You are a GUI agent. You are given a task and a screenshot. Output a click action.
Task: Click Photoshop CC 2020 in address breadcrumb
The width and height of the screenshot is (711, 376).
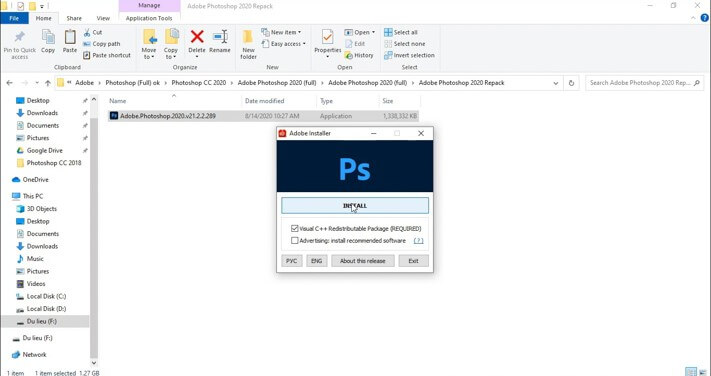coord(198,83)
